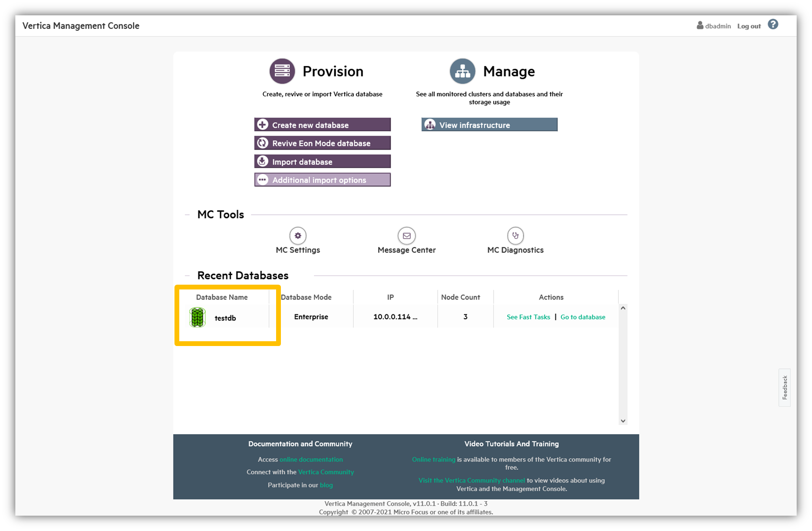Click View infrastructure button

(489, 125)
